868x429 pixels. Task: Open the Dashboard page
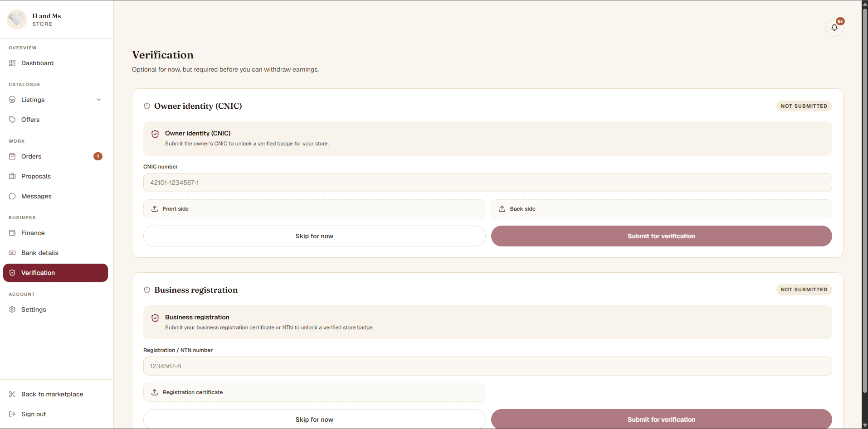(55, 63)
